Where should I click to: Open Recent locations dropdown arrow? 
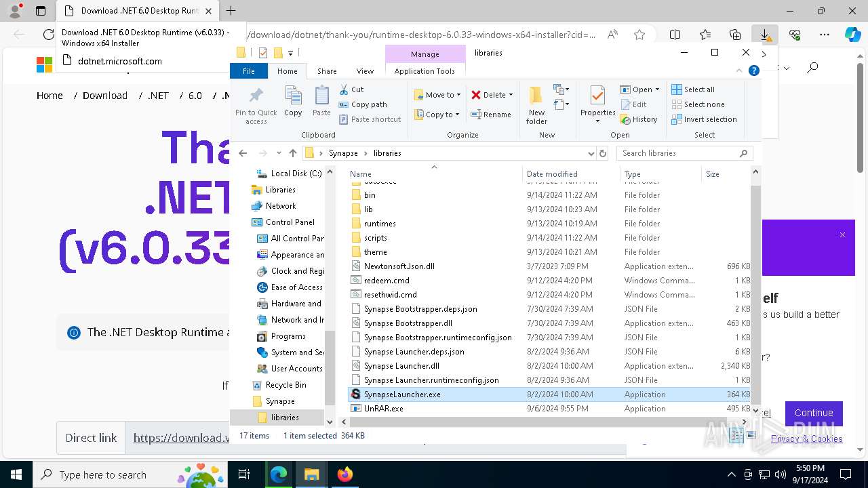[277, 153]
